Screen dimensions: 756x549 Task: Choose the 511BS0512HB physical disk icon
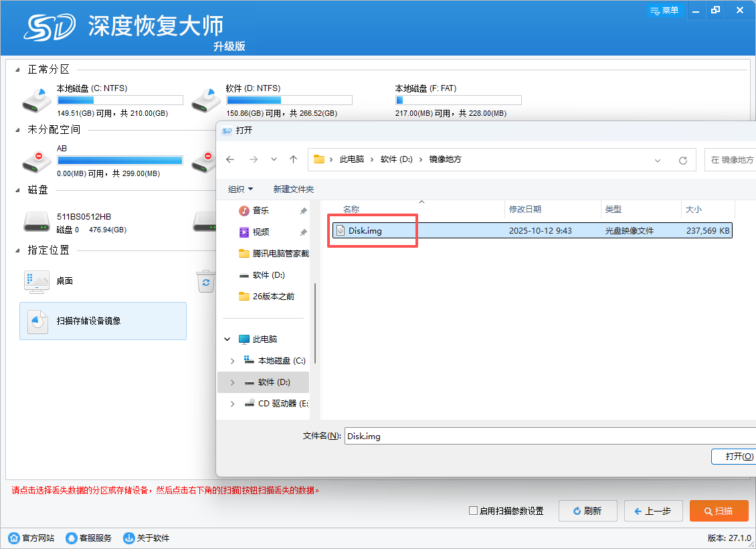click(36, 222)
